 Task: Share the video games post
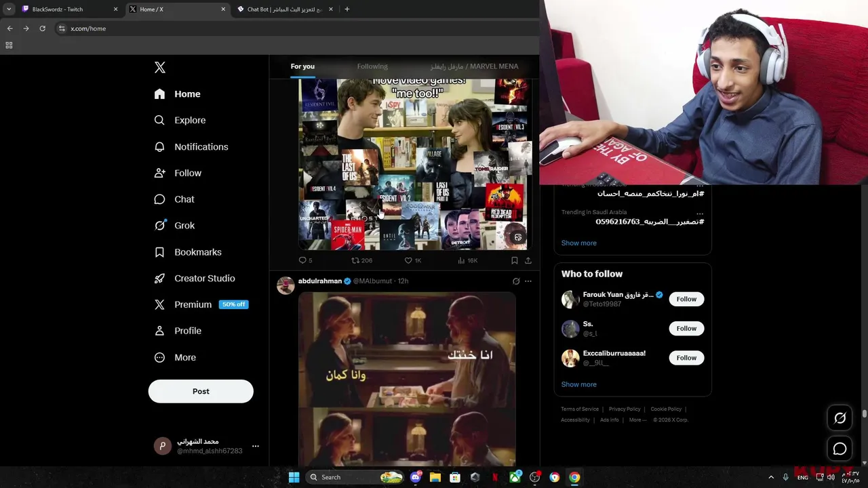click(x=528, y=260)
